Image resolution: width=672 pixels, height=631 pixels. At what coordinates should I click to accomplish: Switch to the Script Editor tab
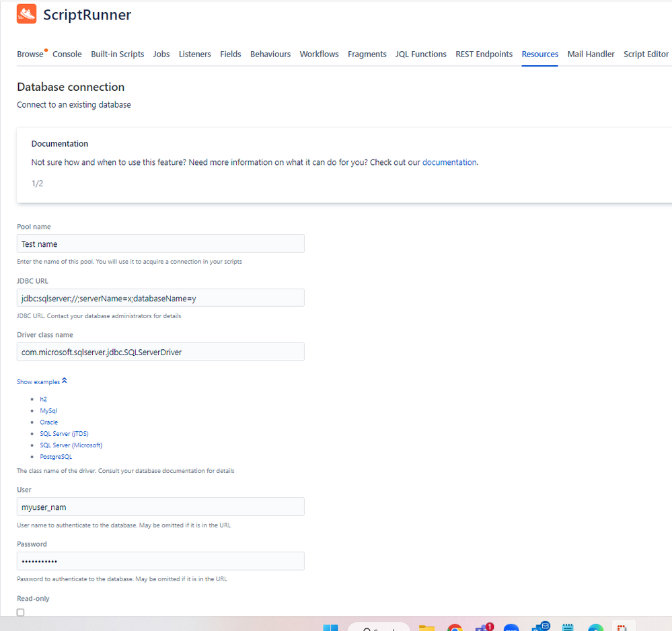[x=646, y=54]
